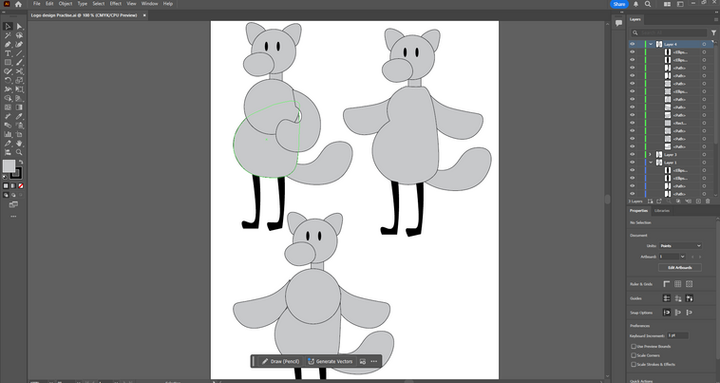Open the arrange documents icon in top bar
720x383 pixels.
(667, 4)
